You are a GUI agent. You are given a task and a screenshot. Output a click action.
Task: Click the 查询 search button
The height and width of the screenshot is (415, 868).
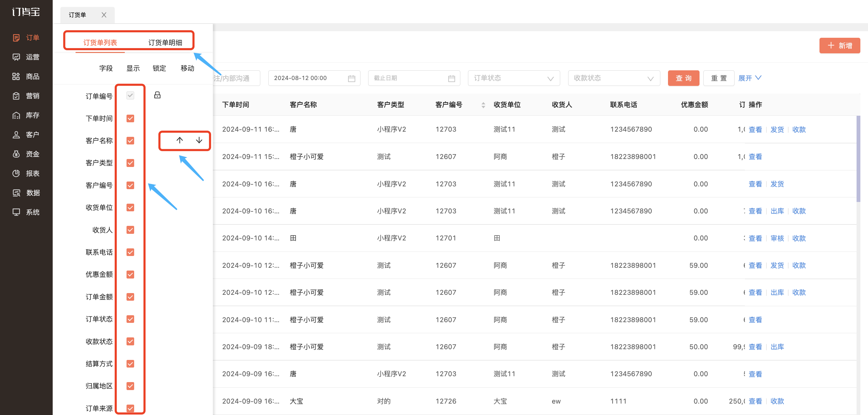point(684,78)
